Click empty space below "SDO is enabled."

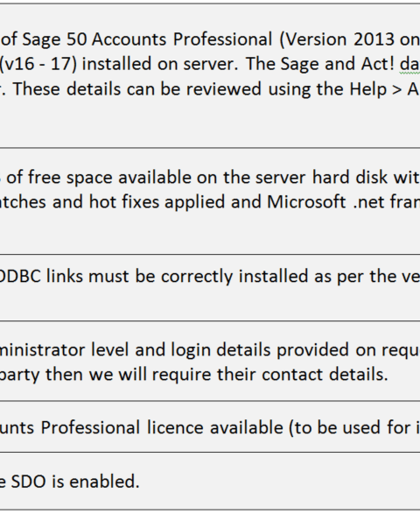tap(210, 500)
